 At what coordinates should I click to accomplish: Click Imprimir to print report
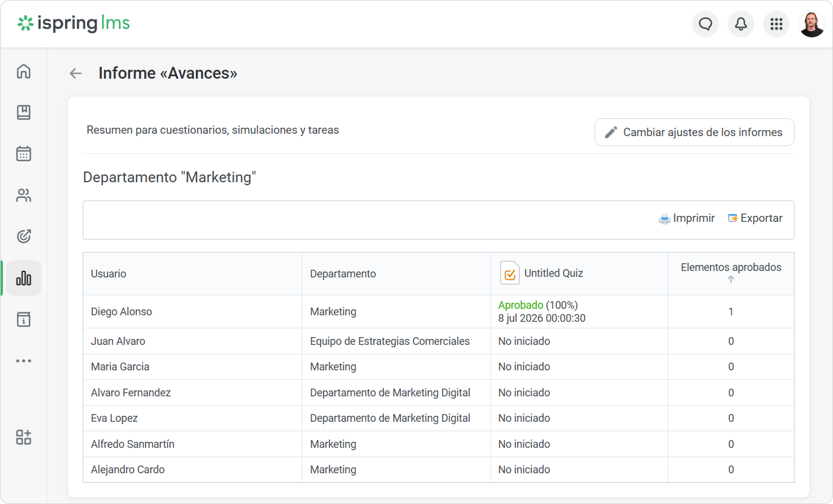point(687,218)
